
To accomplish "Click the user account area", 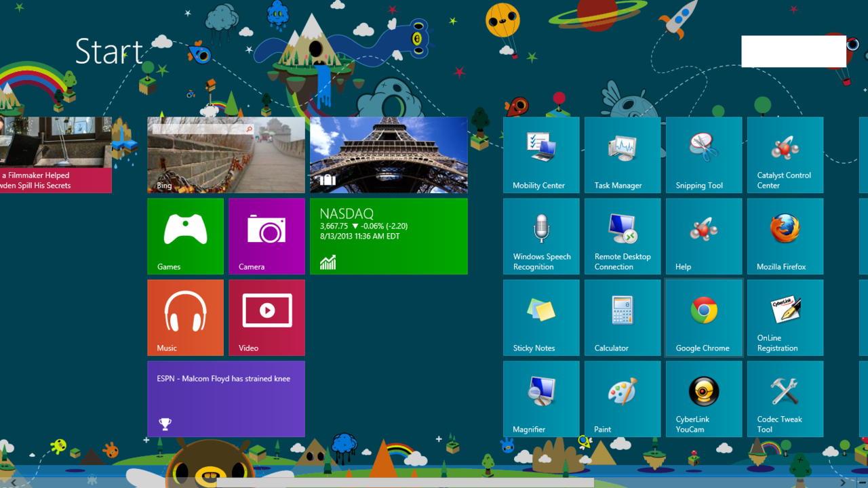I will [x=793, y=52].
